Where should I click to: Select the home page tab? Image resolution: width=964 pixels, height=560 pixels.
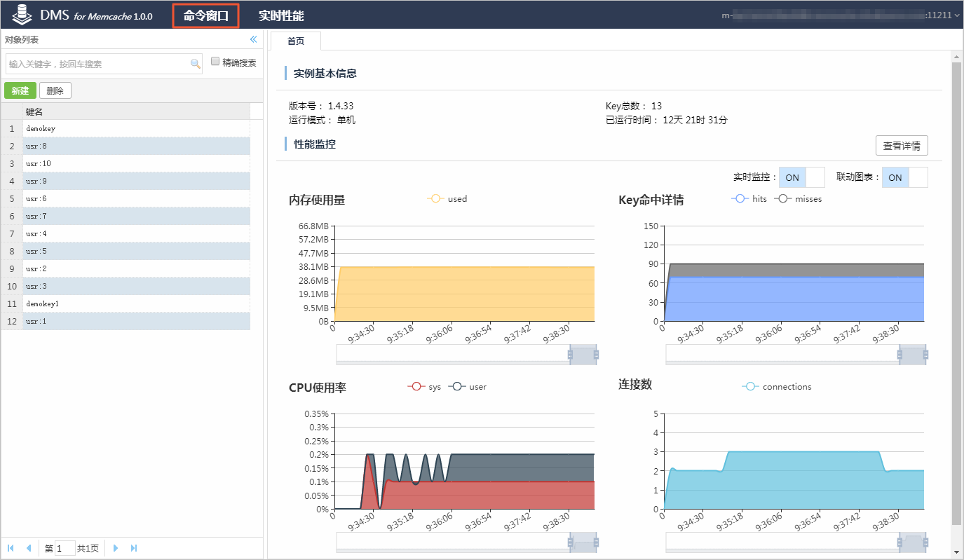296,41
